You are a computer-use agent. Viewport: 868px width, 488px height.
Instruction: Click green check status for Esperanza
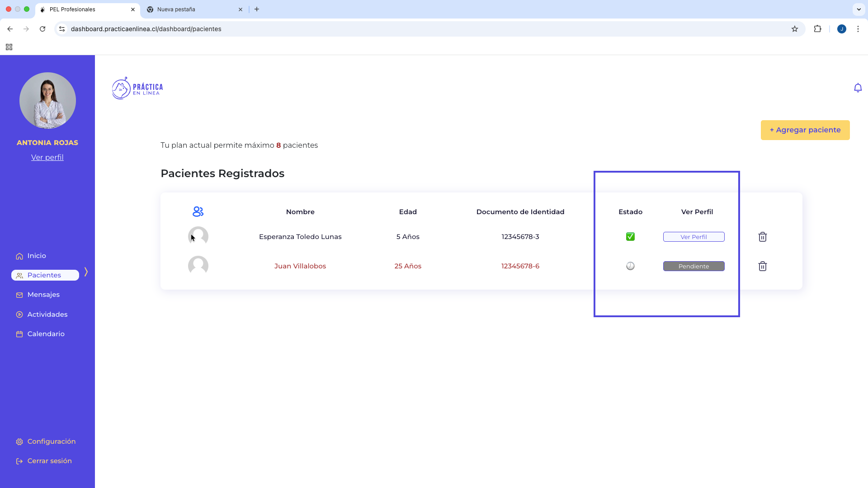pyautogui.click(x=630, y=237)
